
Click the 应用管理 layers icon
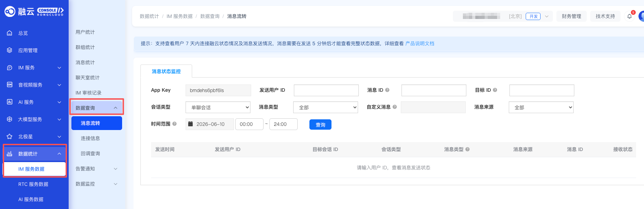coord(10,50)
